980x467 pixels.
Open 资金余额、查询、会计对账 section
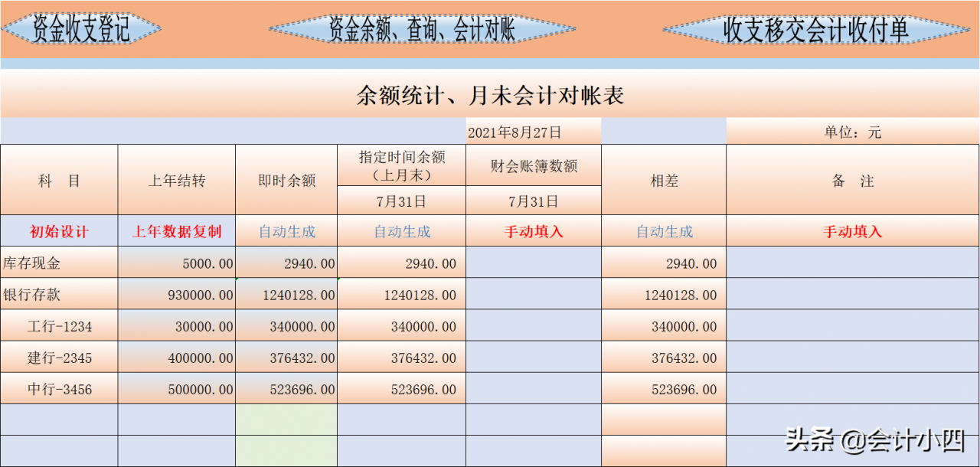click(x=423, y=29)
